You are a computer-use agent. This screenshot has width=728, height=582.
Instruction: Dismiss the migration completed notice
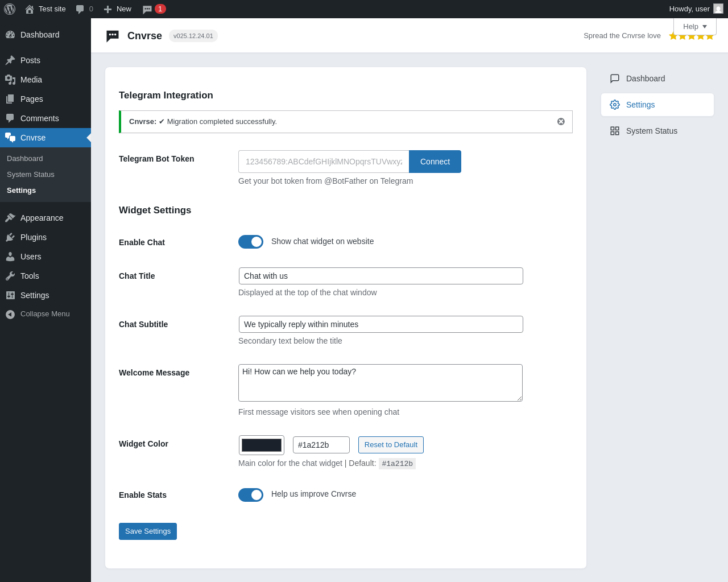[561, 122]
